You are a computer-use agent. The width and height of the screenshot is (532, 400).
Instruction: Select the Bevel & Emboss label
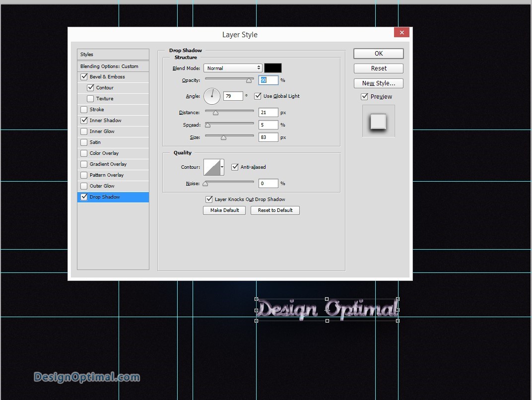[x=107, y=77]
